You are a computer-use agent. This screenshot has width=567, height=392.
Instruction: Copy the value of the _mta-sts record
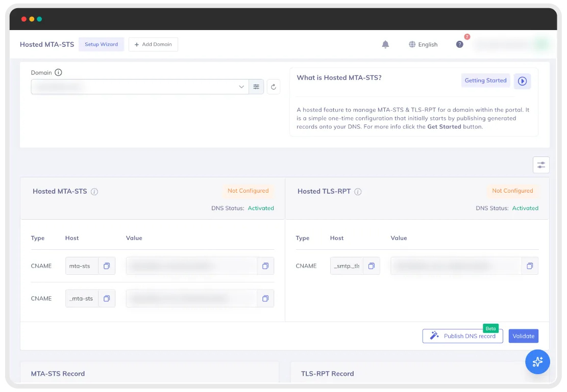(x=265, y=298)
